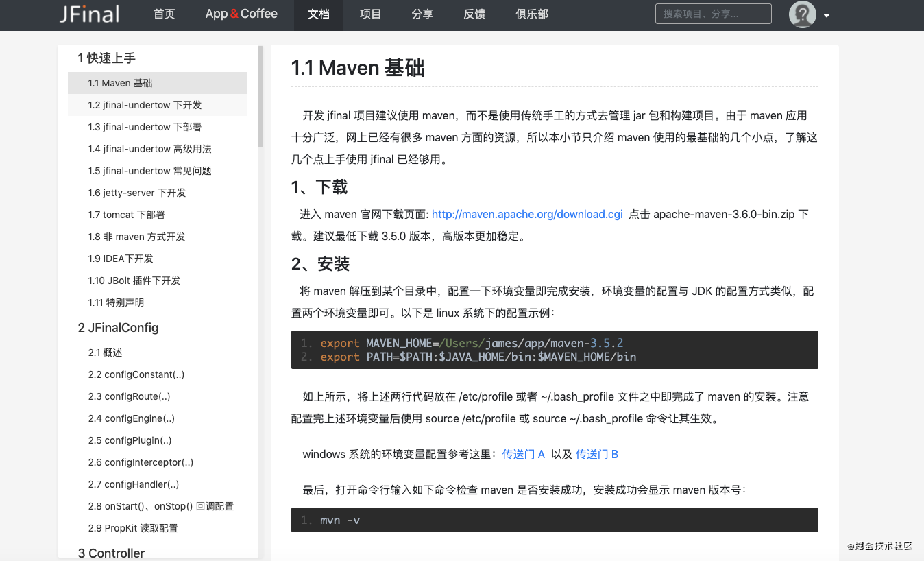
Task: Click the JFinal logo
Action: 89,14
